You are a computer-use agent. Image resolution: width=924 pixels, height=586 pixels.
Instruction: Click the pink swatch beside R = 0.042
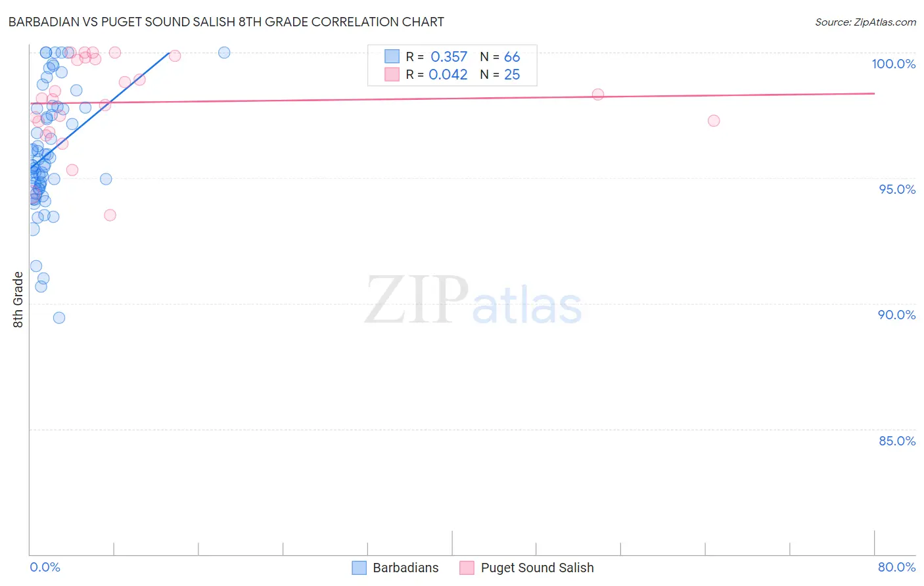[x=392, y=74]
